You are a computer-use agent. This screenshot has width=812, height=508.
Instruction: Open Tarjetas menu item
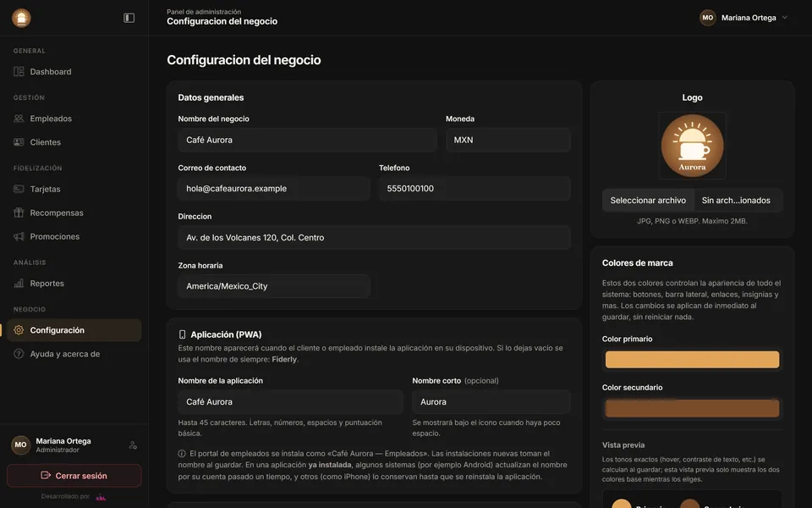point(74,189)
